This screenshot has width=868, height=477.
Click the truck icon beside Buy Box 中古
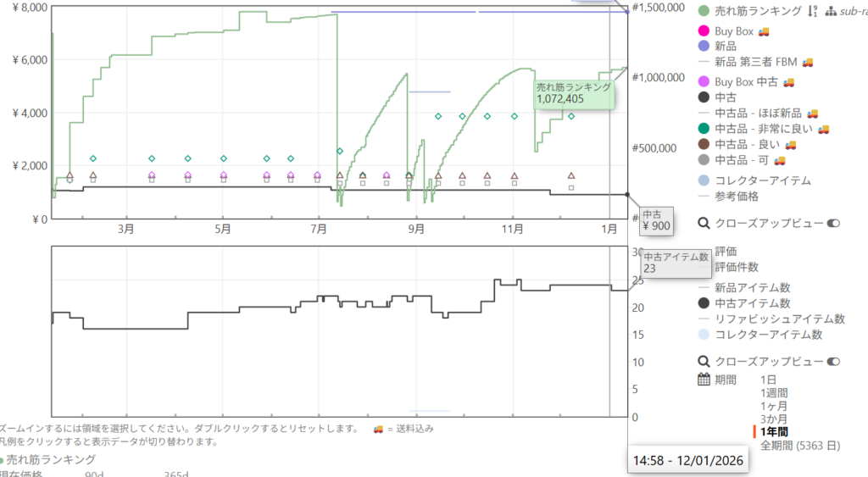point(787,82)
